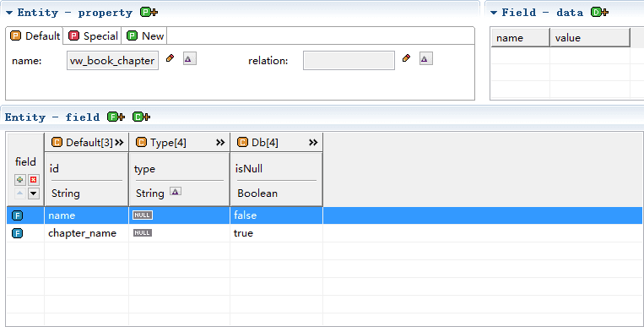Click the pencil edit icon next to name field
The image size is (644, 327).
(x=170, y=58)
